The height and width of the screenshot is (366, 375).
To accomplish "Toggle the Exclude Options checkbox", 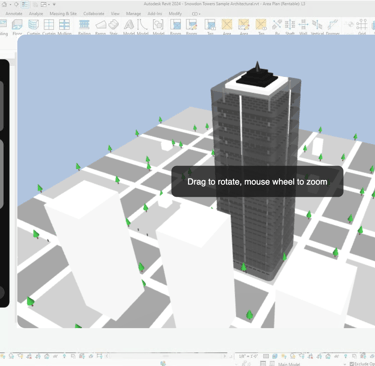I will 352,364.
